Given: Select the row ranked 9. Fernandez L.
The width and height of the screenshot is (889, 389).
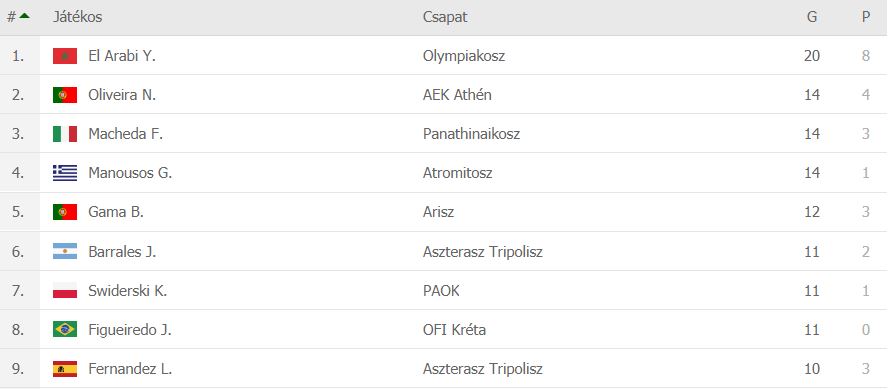Looking at the screenshot, I should (x=444, y=369).
